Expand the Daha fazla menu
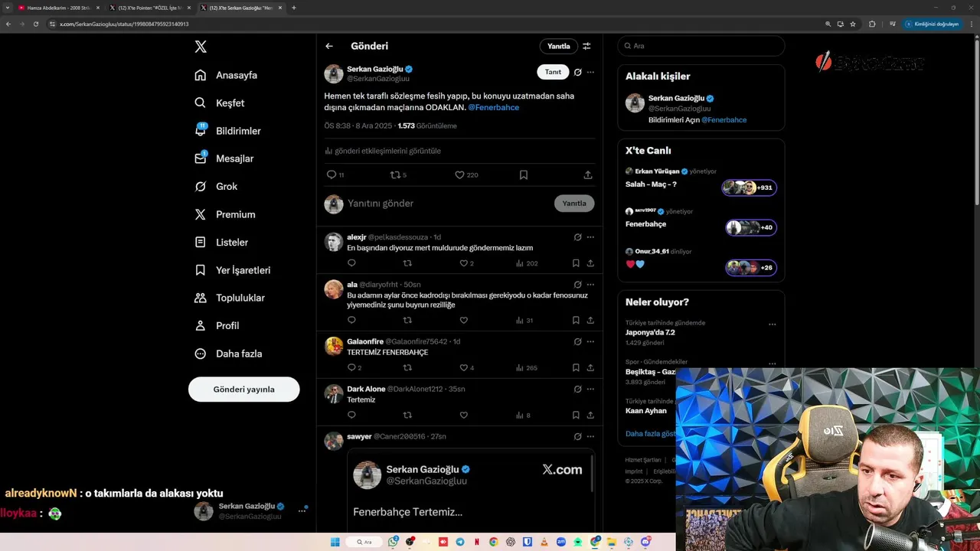 228,354
